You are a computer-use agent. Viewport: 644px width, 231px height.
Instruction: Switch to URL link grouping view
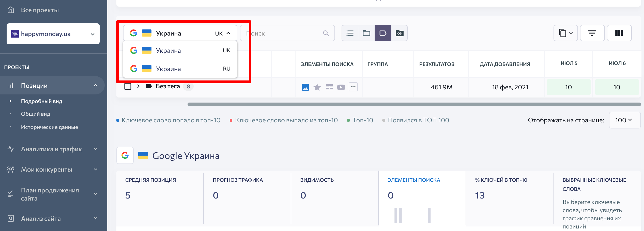click(x=400, y=33)
